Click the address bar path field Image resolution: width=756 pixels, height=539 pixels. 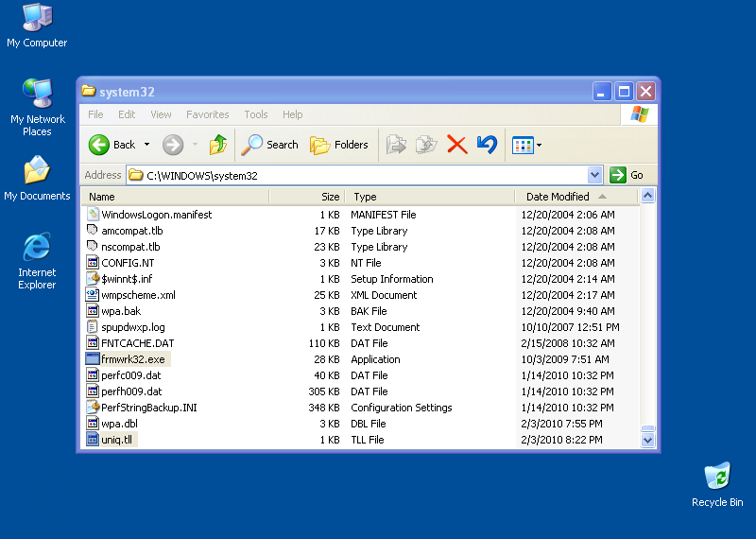(x=357, y=175)
